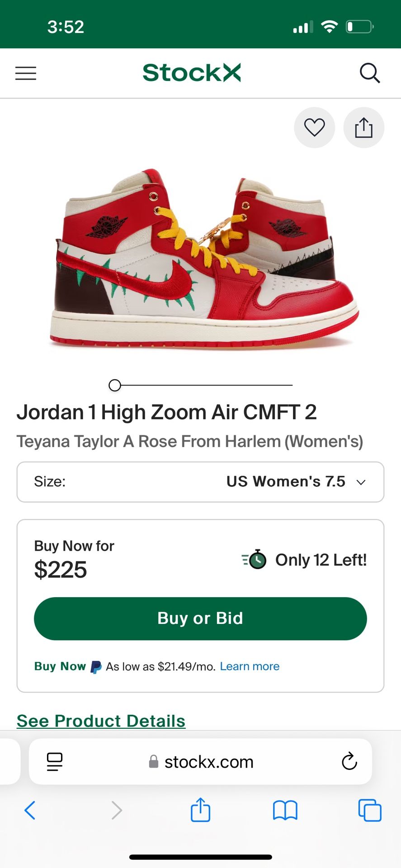
Task: Favorite this sneaker with the heart icon
Action: click(x=314, y=127)
